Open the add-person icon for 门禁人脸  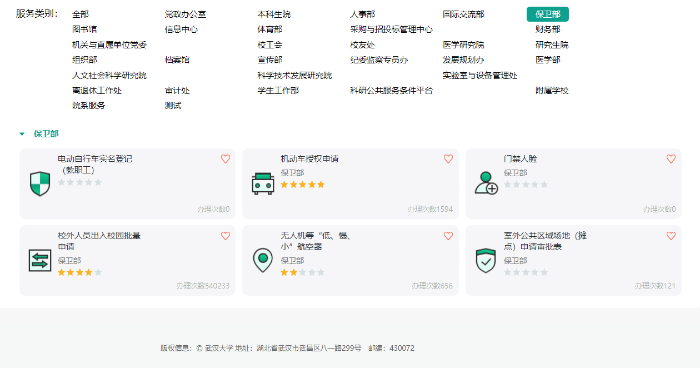(486, 183)
